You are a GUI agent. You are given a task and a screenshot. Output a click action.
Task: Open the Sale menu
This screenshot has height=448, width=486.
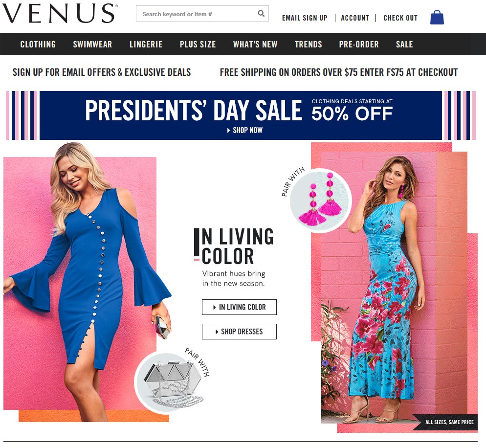(404, 45)
